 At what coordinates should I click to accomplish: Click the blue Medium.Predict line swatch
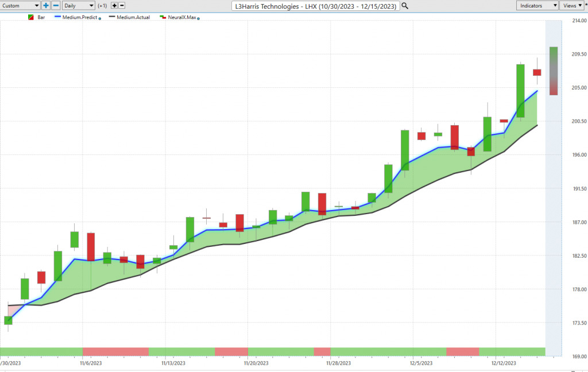point(58,17)
